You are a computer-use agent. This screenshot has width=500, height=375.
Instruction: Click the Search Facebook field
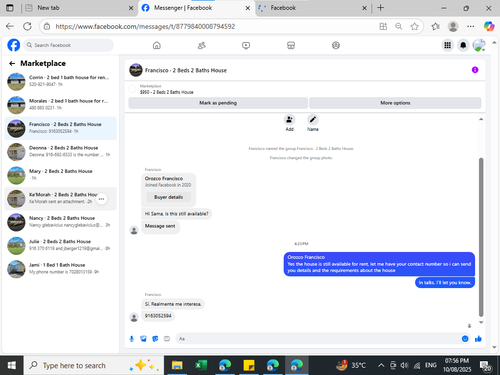point(68,45)
